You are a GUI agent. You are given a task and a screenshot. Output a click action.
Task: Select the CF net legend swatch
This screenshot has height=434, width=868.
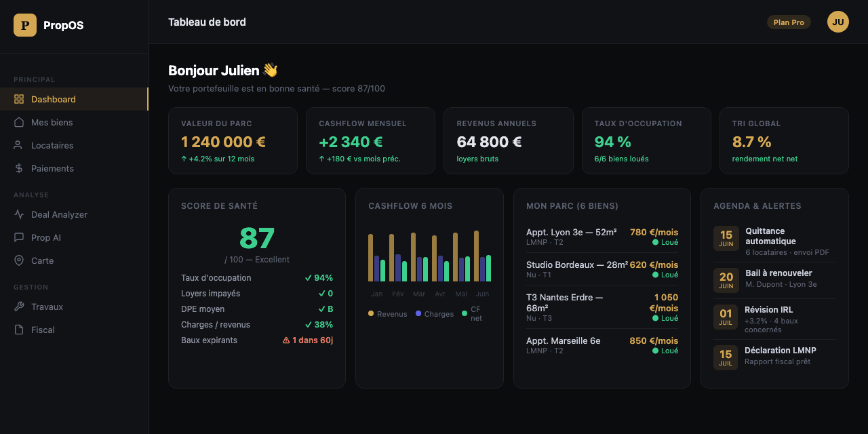[465, 313]
